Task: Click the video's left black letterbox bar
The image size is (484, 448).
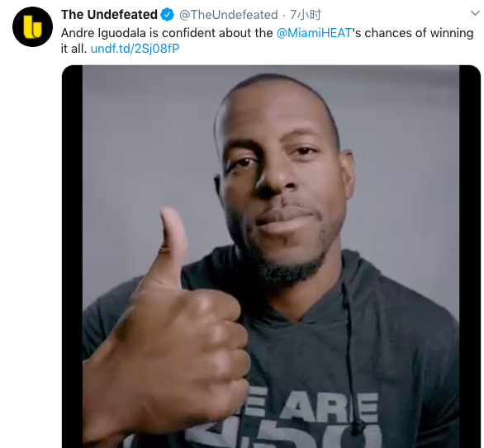Action: pos(72,257)
